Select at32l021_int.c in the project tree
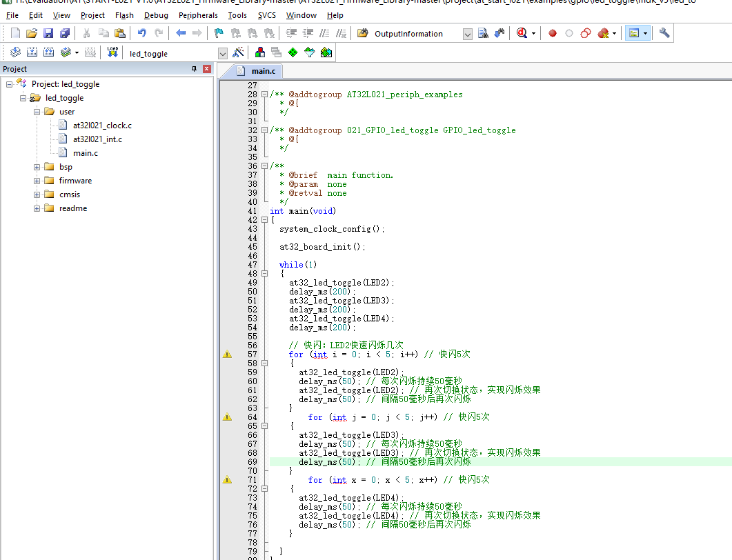Screen dimensions: 732x560 97,139
